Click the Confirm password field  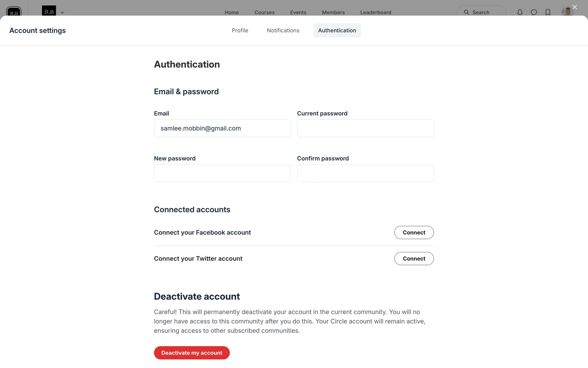click(365, 173)
